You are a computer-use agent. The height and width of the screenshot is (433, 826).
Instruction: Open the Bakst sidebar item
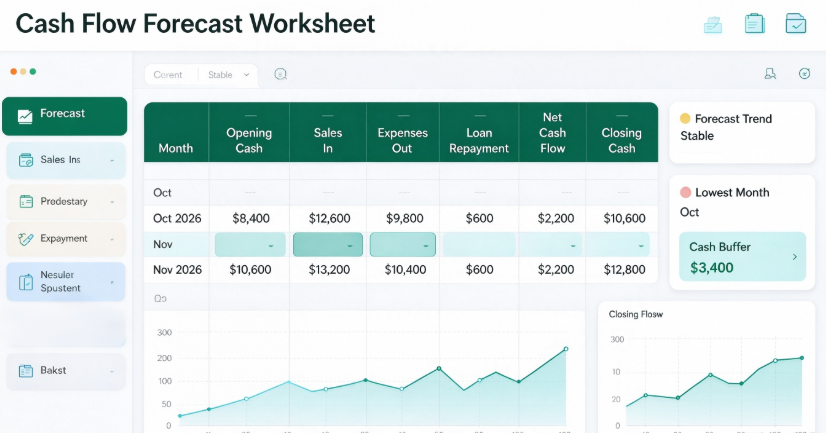point(66,371)
